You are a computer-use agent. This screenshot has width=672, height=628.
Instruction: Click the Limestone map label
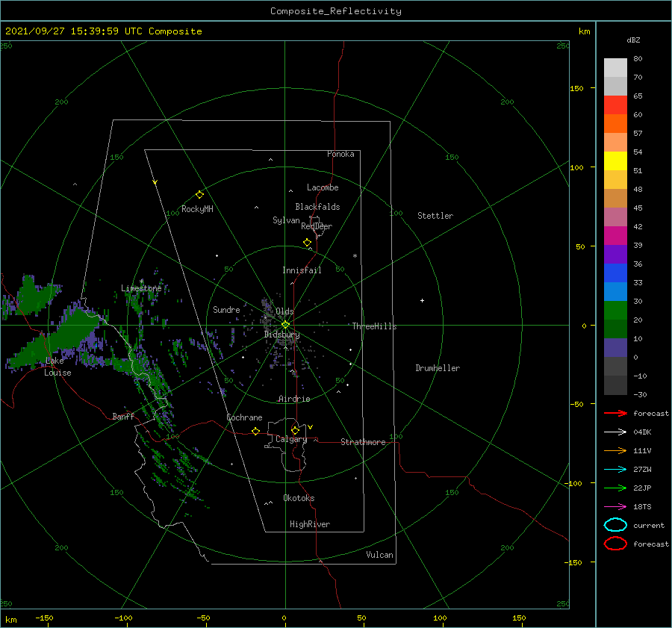tap(141, 288)
